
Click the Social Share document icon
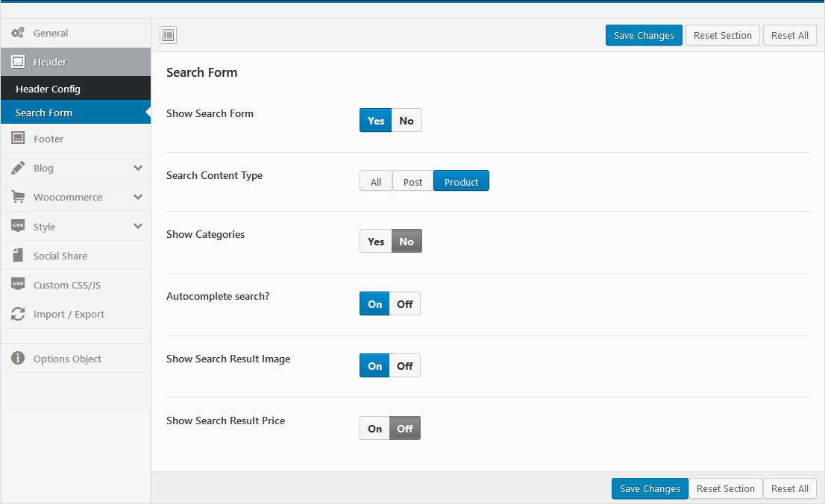[18, 256]
